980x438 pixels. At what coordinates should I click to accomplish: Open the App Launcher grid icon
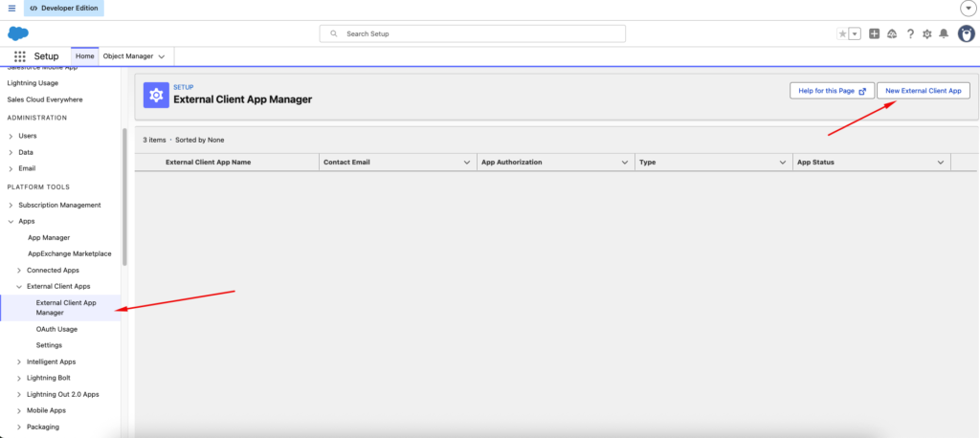20,56
